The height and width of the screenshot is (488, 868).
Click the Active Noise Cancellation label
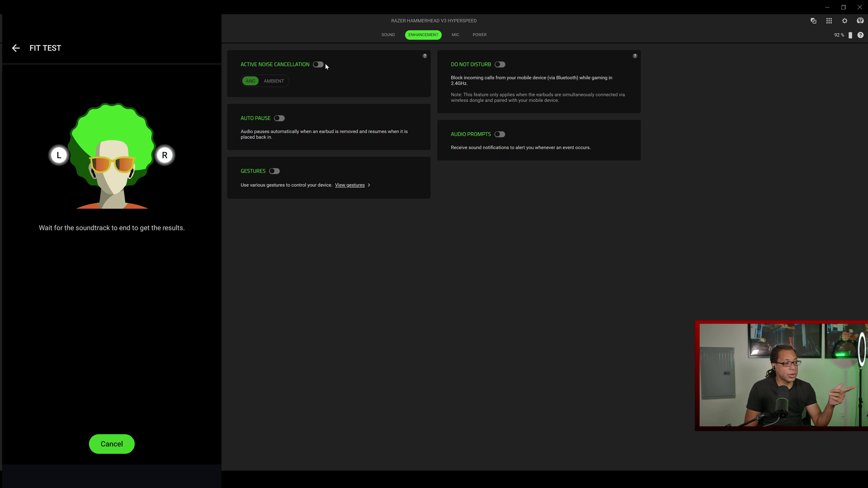point(275,65)
